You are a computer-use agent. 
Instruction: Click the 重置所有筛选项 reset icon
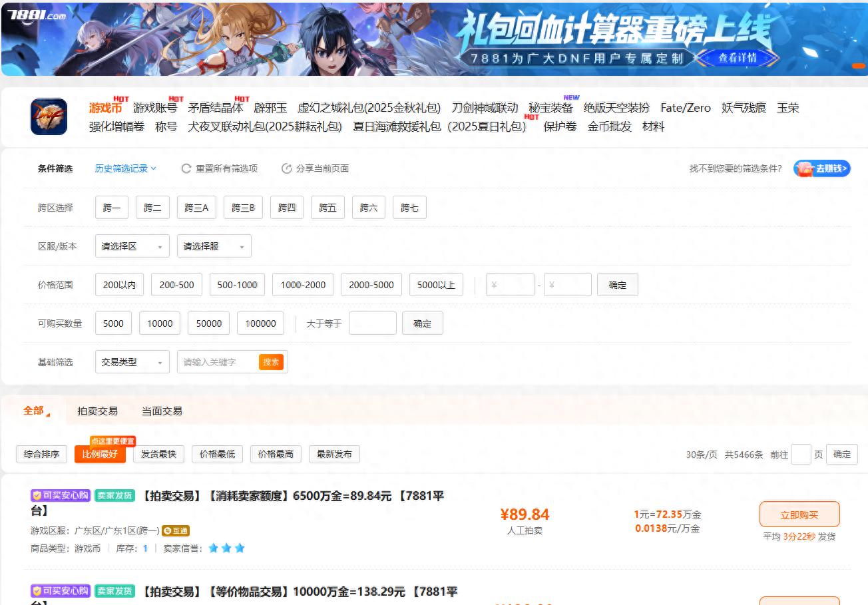[186, 168]
